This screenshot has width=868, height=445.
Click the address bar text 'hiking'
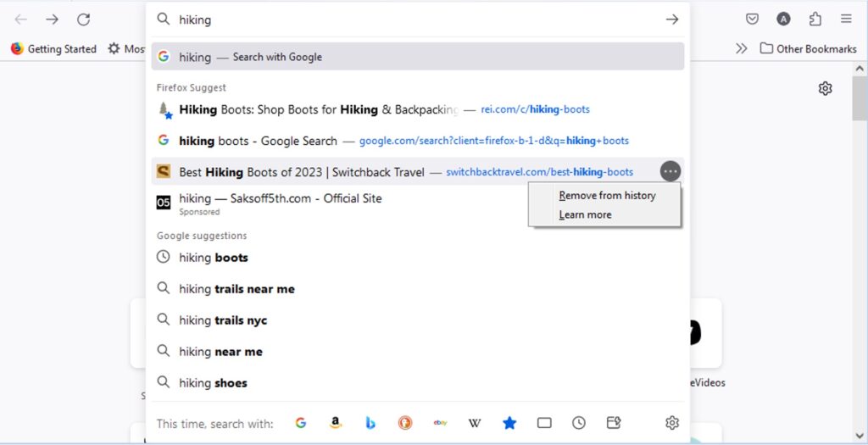pyautogui.click(x=195, y=20)
